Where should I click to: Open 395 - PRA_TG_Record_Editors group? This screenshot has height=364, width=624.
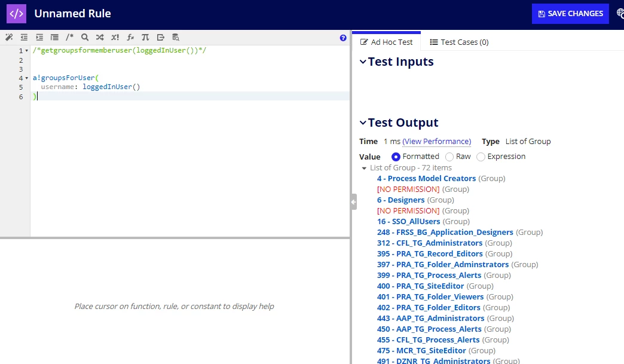[x=430, y=253]
